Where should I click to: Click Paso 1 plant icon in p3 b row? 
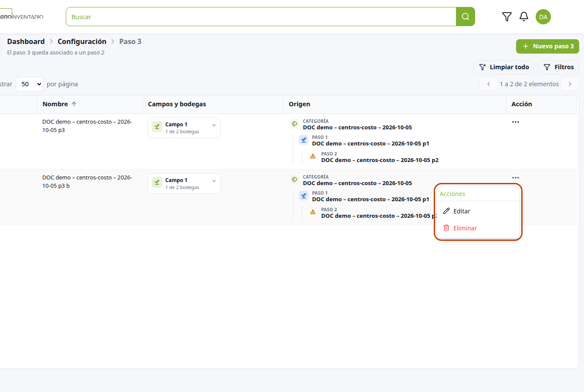click(304, 196)
